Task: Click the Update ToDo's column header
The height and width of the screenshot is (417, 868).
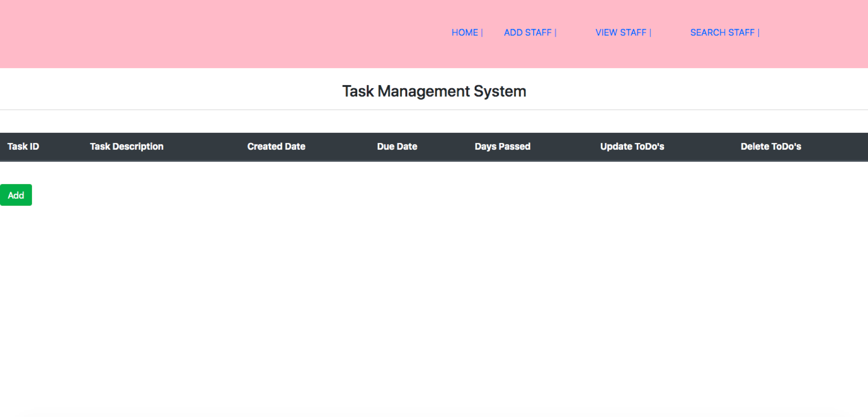Action: (632, 146)
